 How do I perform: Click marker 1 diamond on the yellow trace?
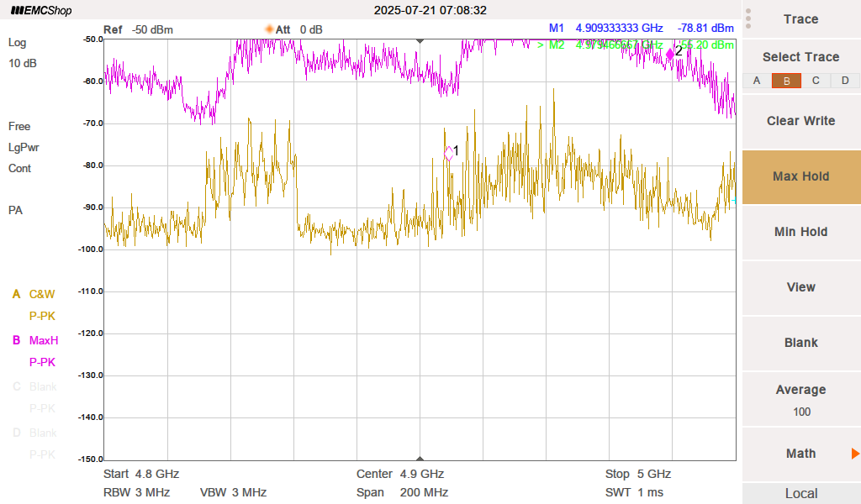coord(448,153)
